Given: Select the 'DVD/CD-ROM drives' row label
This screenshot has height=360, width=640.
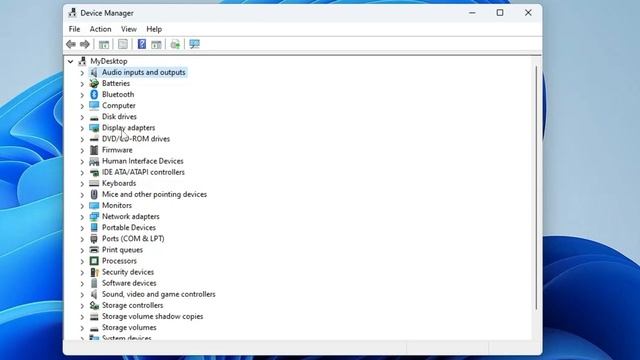Looking at the screenshot, I should (x=136, y=139).
